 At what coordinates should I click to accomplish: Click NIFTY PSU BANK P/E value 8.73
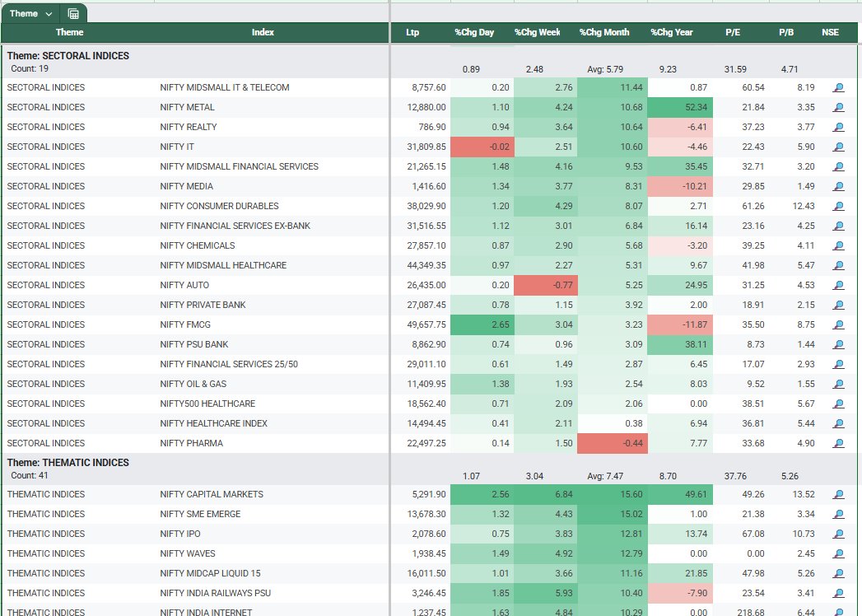tap(753, 344)
